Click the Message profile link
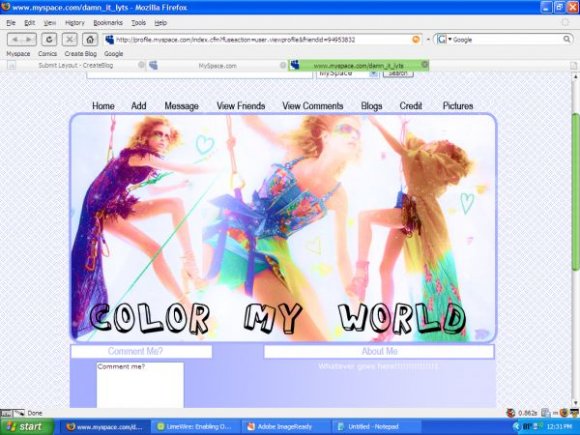Viewport: 580px width, 435px height. [181, 106]
